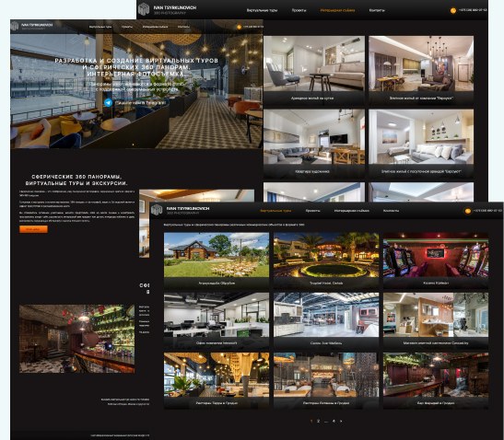The image size is (504, 440).
Task: Click the orange button below the 360 panoramas description
Action: [x=33, y=229]
